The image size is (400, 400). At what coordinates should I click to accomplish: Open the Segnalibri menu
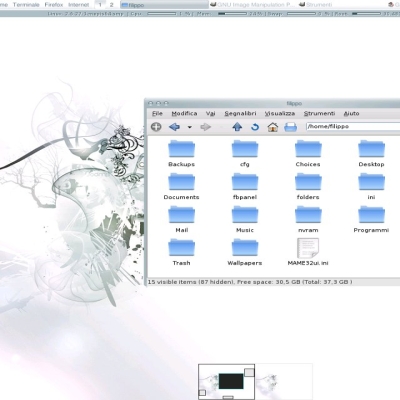[x=240, y=114]
